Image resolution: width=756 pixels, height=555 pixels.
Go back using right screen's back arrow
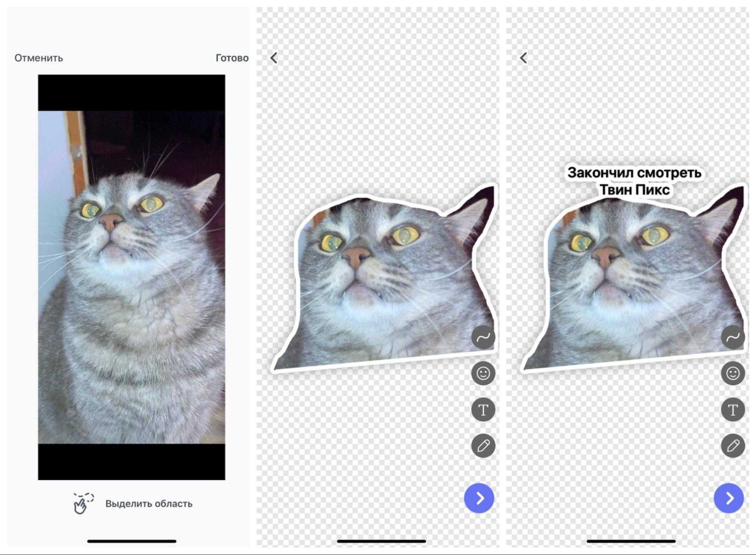524,58
